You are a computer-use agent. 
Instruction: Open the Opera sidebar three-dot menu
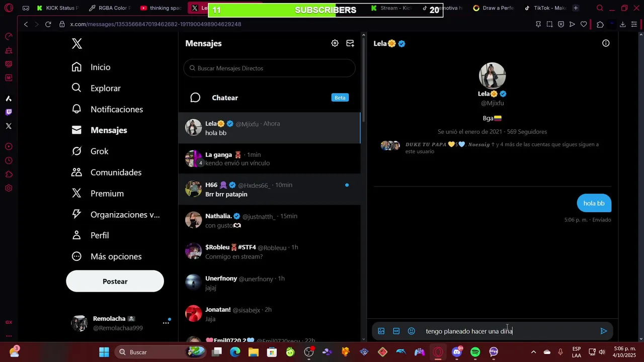point(9,336)
